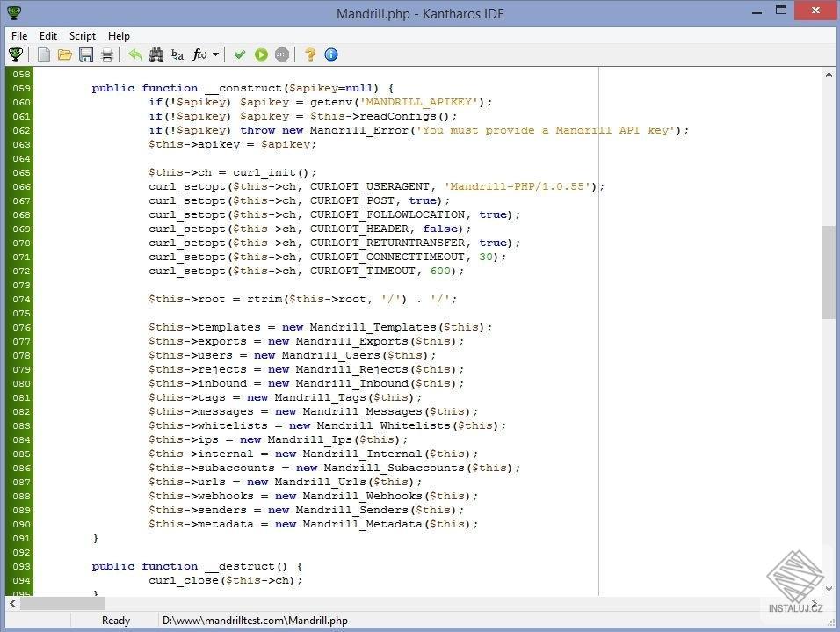
Task: Click line number 062 in the gutter
Action: [x=19, y=130]
